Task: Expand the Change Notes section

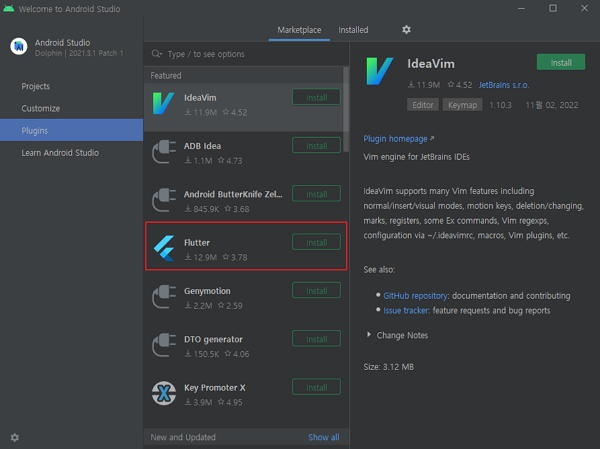Action: click(369, 335)
